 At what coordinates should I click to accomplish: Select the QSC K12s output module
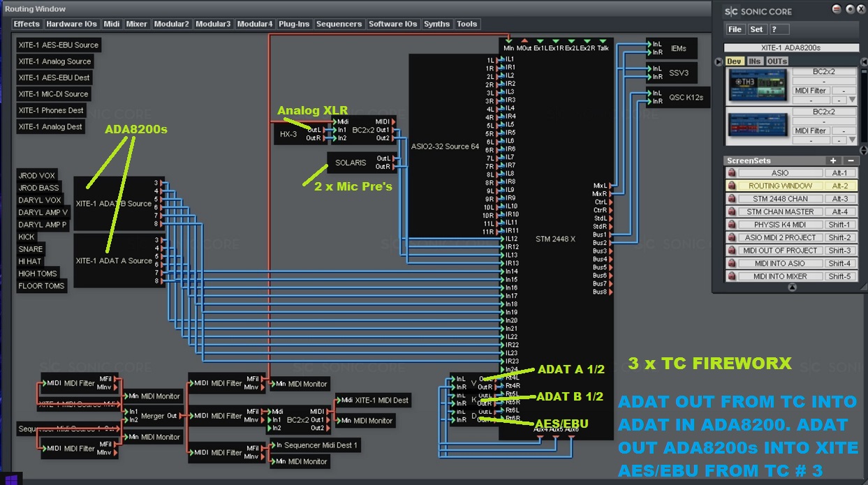(679, 98)
